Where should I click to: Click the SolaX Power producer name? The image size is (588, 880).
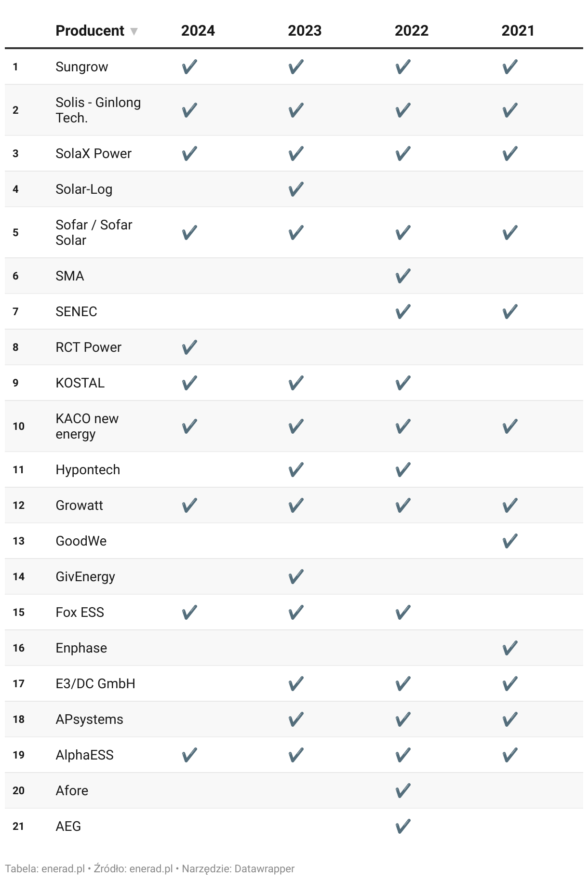coord(94,153)
